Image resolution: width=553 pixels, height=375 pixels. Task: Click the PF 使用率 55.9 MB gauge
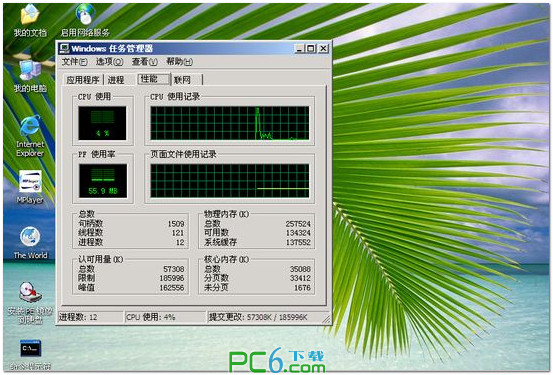click(x=103, y=181)
